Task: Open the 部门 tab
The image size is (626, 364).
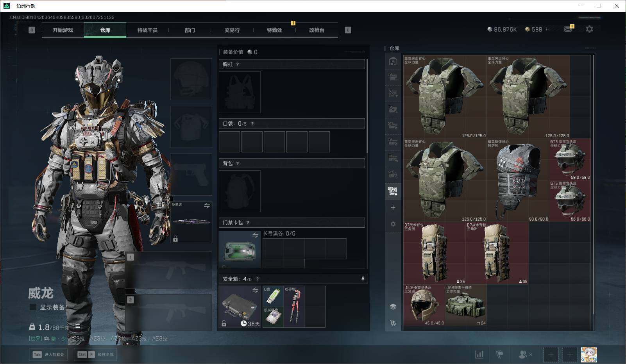Action: (190, 30)
